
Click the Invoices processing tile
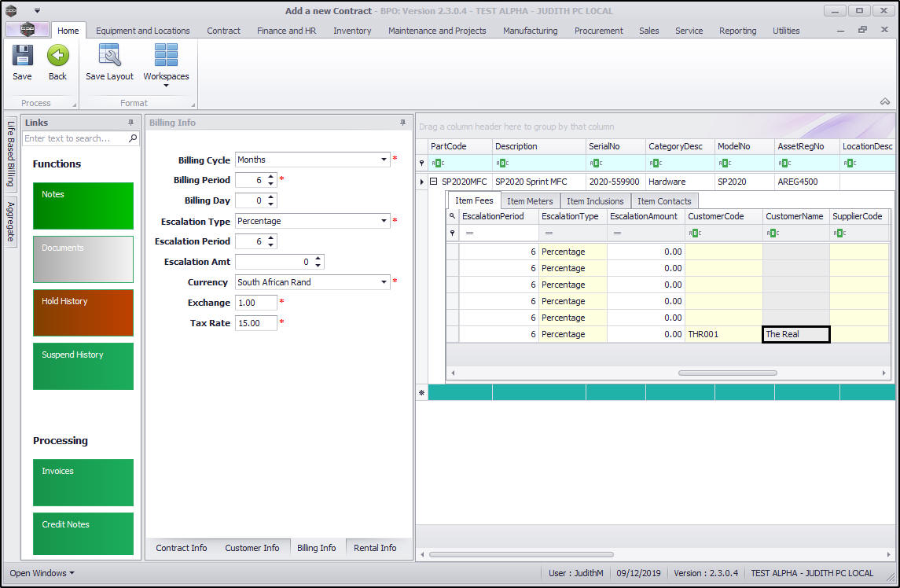[x=83, y=483]
